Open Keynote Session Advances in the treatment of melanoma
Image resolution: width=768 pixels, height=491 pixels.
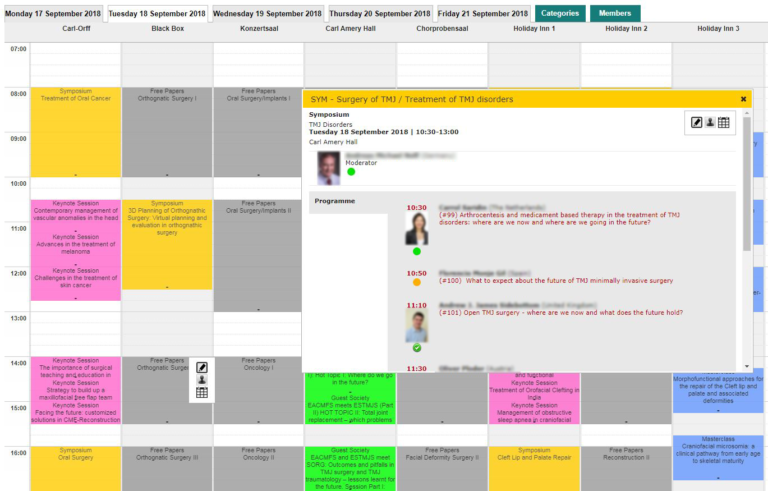point(75,248)
